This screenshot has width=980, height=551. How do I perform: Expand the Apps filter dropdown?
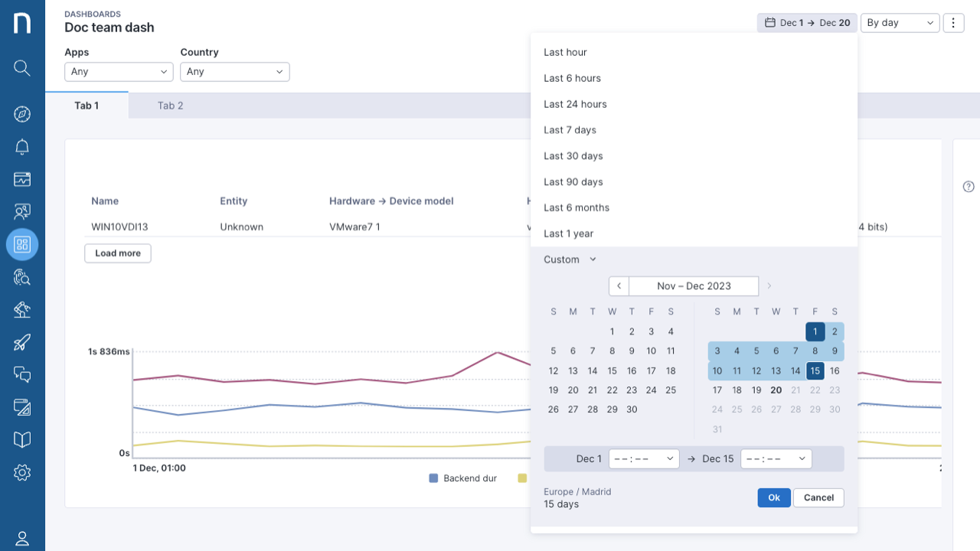pos(119,72)
